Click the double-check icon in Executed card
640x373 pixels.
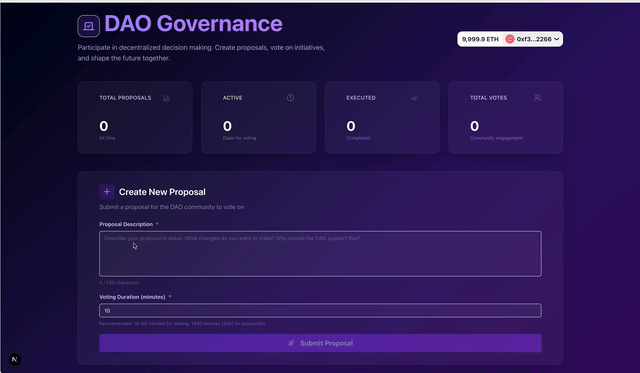point(414,98)
